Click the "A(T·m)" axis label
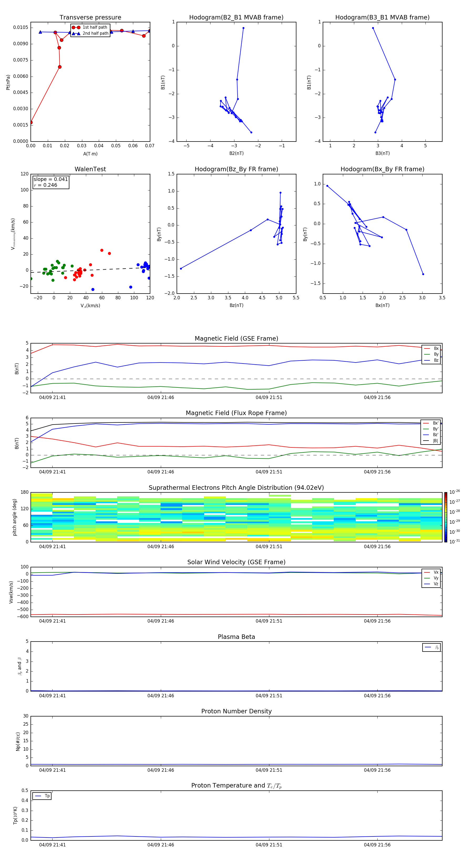This screenshot has width=473, height=868. 90,154
